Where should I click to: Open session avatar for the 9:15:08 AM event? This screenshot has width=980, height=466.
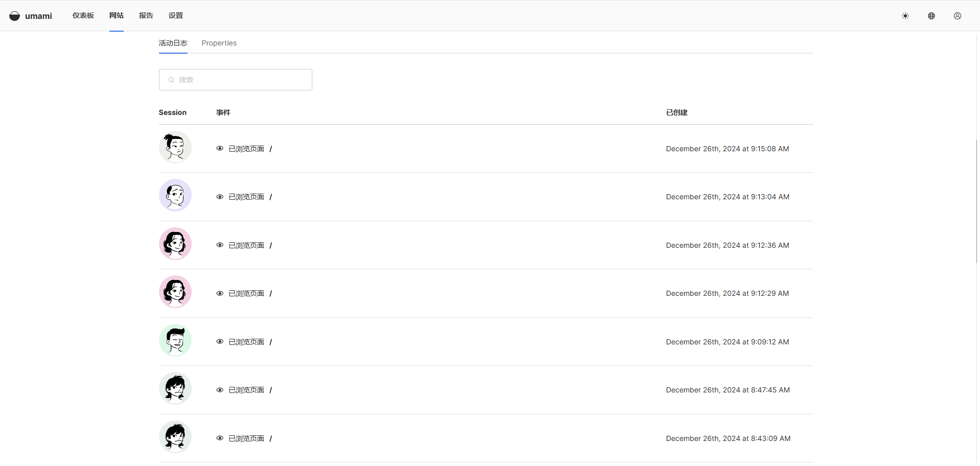[175, 148]
